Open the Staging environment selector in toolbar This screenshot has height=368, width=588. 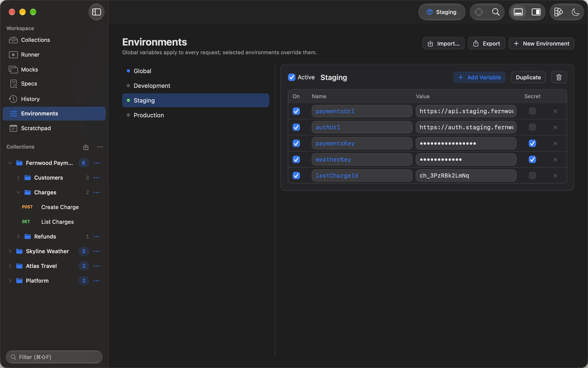441,12
